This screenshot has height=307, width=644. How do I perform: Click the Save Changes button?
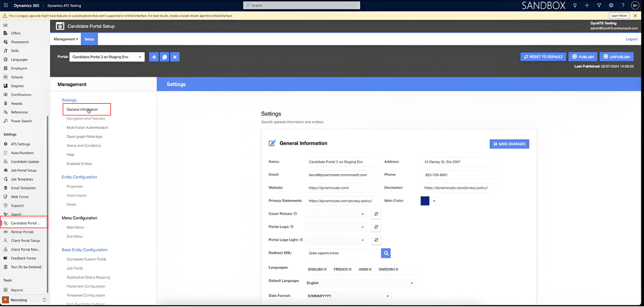pyautogui.click(x=509, y=144)
